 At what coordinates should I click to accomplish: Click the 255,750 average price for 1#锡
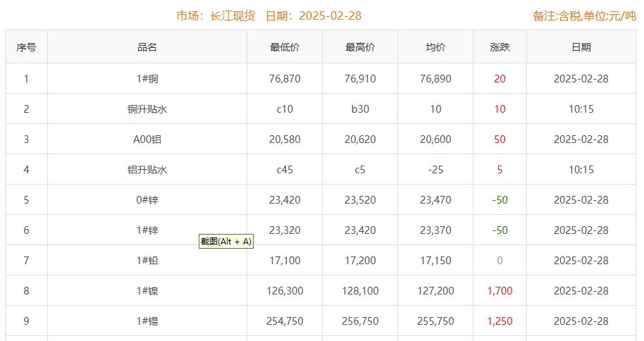pyautogui.click(x=435, y=321)
